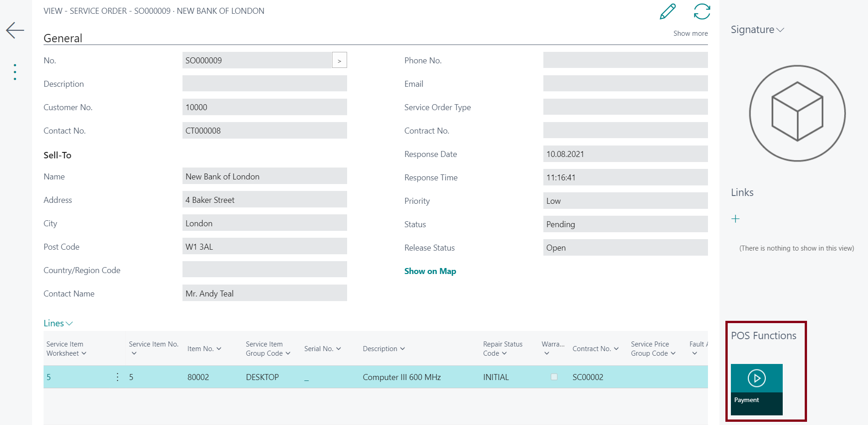868x425 pixels.
Task: Click Contact No. field CT000008
Action: tap(265, 130)
